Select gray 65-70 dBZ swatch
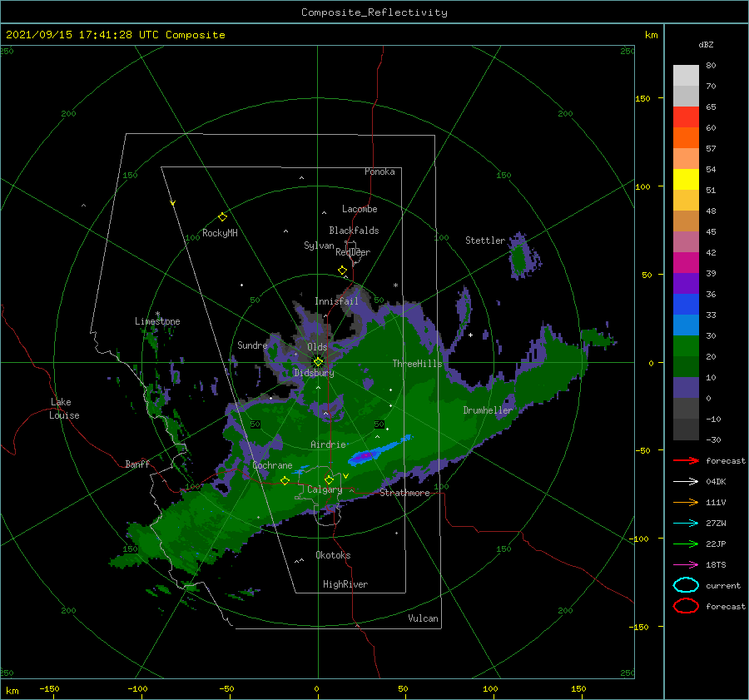This screenshot has width=749, height=700. point(686,97)
